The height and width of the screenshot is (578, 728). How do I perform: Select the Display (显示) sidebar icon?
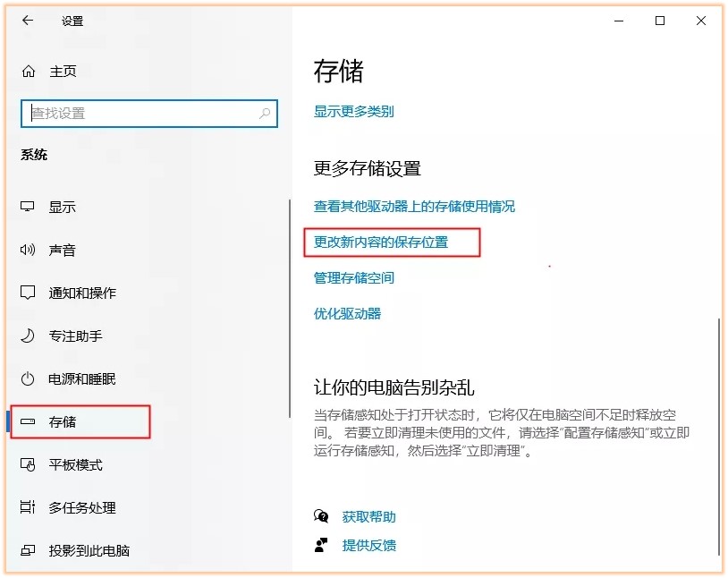[x=29, y=207]
